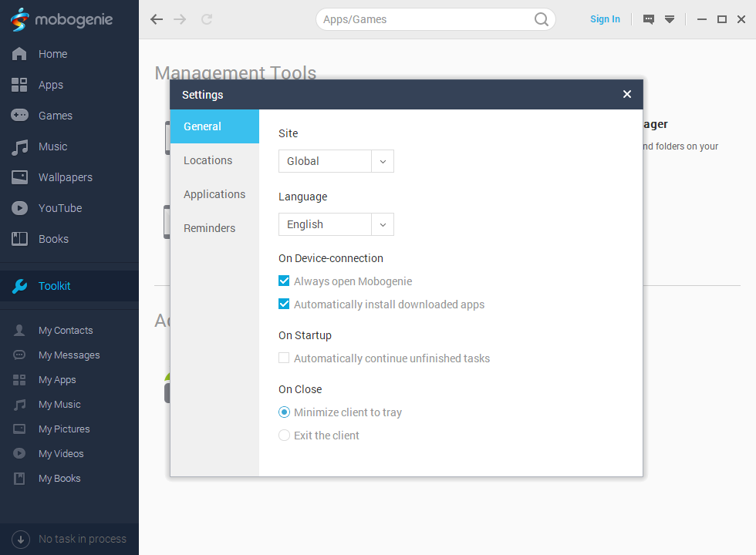Click the Home icon in sidebar

coord(19,54)
